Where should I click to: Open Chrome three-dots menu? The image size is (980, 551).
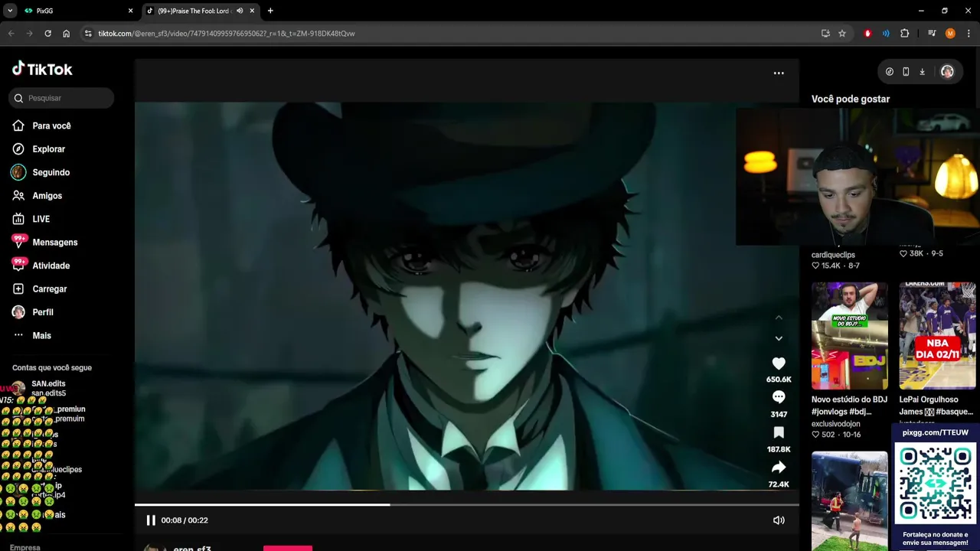point(969,34)
